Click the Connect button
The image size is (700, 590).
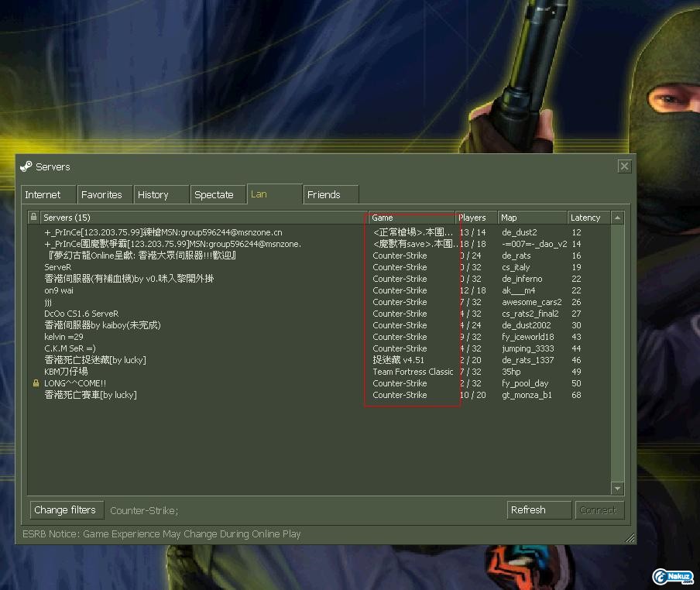pos(599,509)
